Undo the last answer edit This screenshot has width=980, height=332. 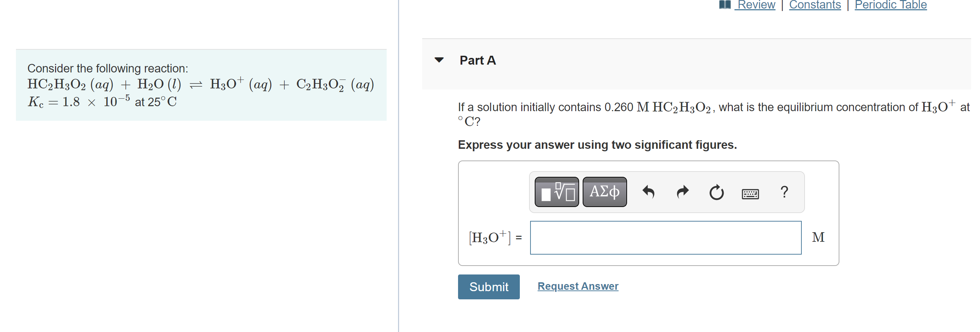(x=648, y=192)
